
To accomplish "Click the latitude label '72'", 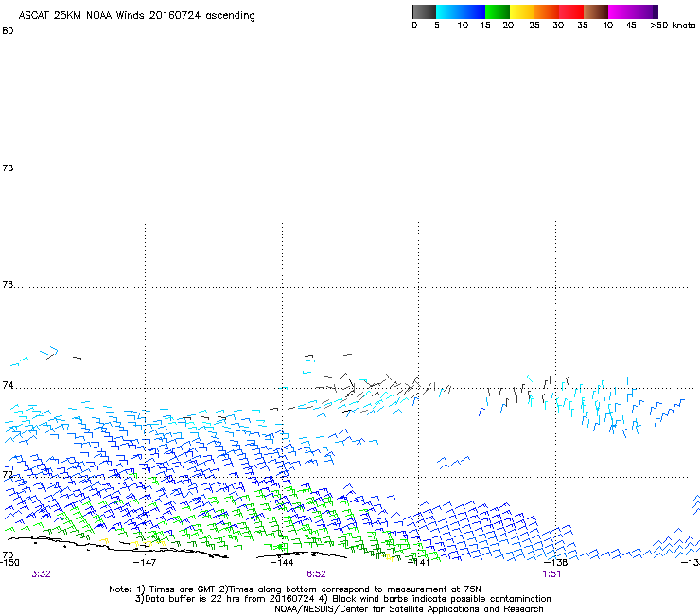I will 8,474.
